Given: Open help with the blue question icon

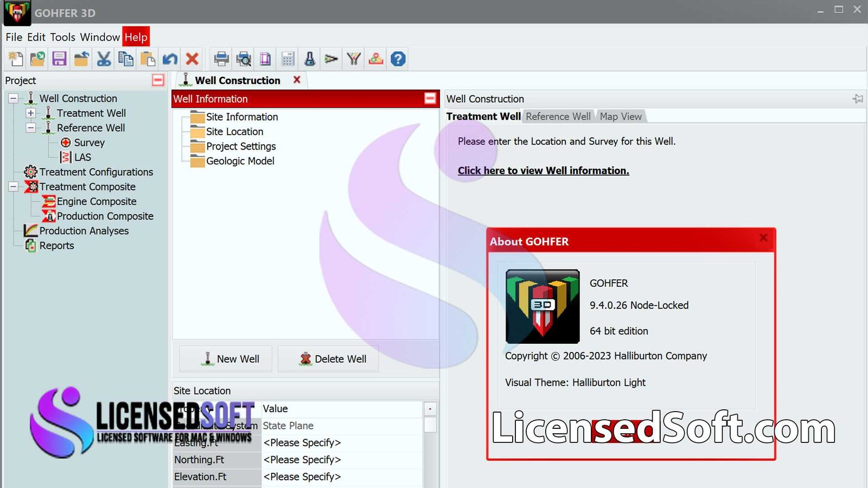Looking at the screenshot, I should 398,59.
